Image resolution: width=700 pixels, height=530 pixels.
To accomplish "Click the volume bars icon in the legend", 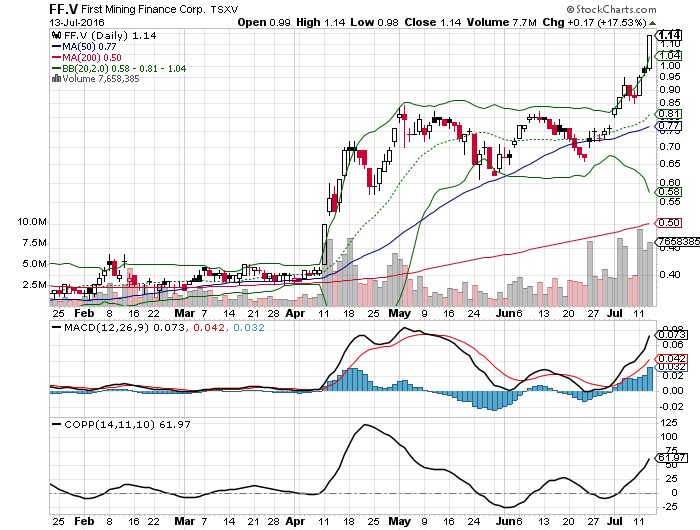I will coord(56,79).
